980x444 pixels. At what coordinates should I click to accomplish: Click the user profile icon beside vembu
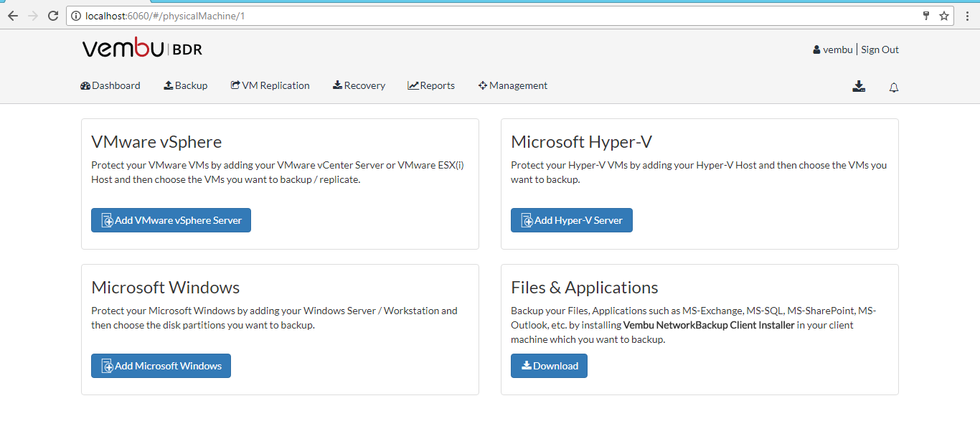[816, 50]
